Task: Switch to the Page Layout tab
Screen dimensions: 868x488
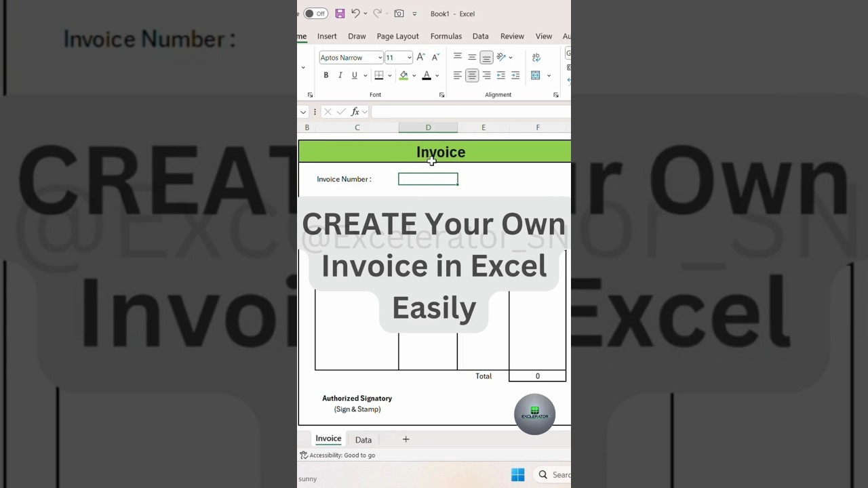Action: pos(397,36)
